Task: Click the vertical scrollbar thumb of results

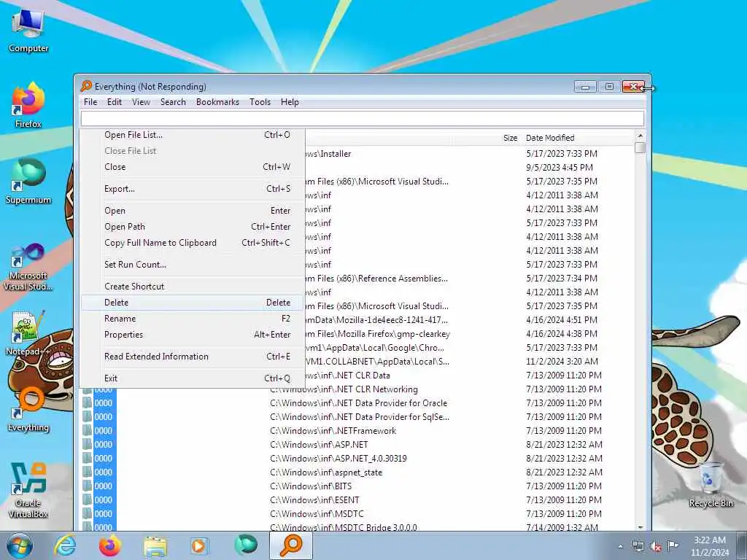Action: [x=640, y=147]
